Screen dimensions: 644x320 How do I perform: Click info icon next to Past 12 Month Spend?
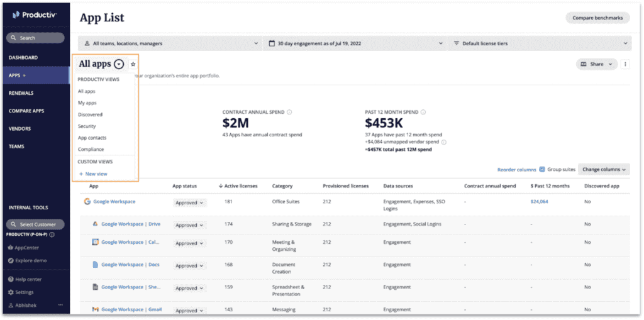pyautogui.click(x=423, y=112)
